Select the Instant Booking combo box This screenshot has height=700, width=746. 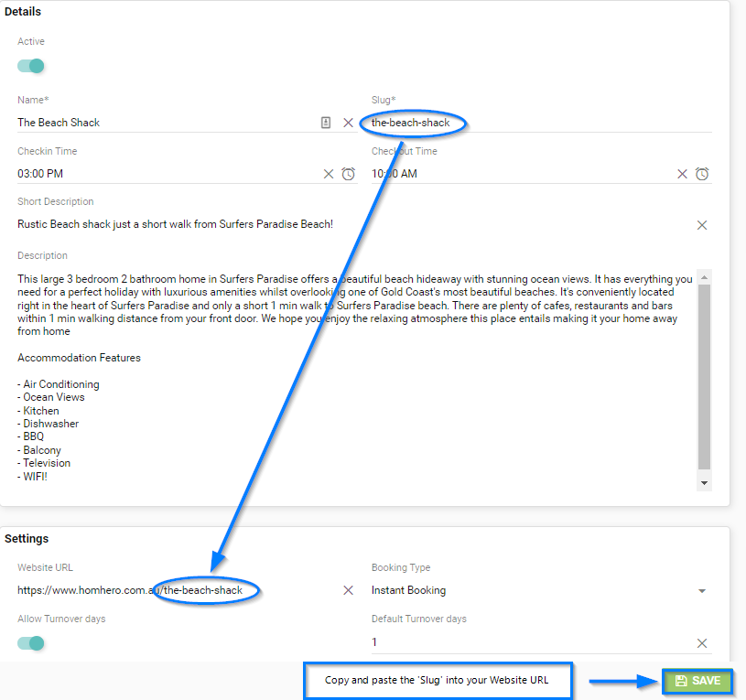click(531, 591)
